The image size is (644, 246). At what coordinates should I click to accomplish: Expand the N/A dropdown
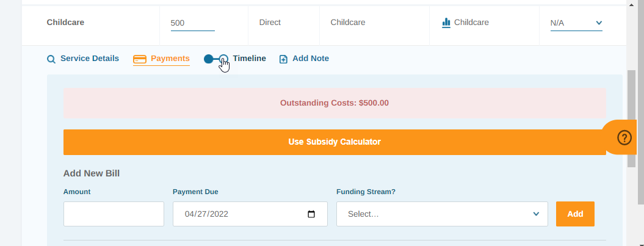coord(576,23)
